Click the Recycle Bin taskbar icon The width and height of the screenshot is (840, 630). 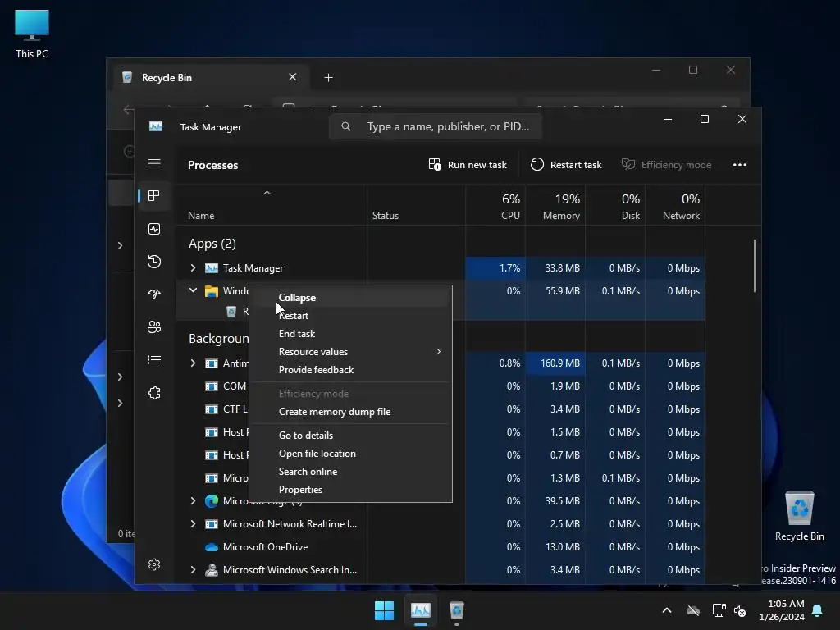[456, 610]
